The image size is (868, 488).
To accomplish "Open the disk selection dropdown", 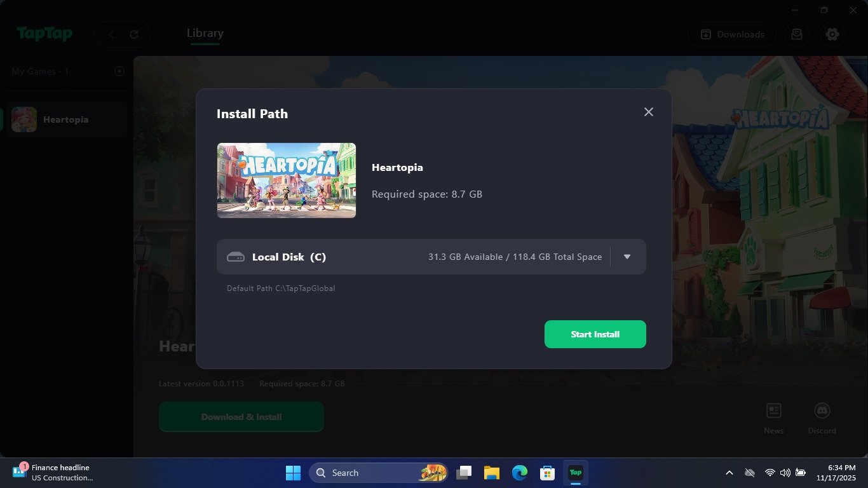I will (x=627, y=257).
